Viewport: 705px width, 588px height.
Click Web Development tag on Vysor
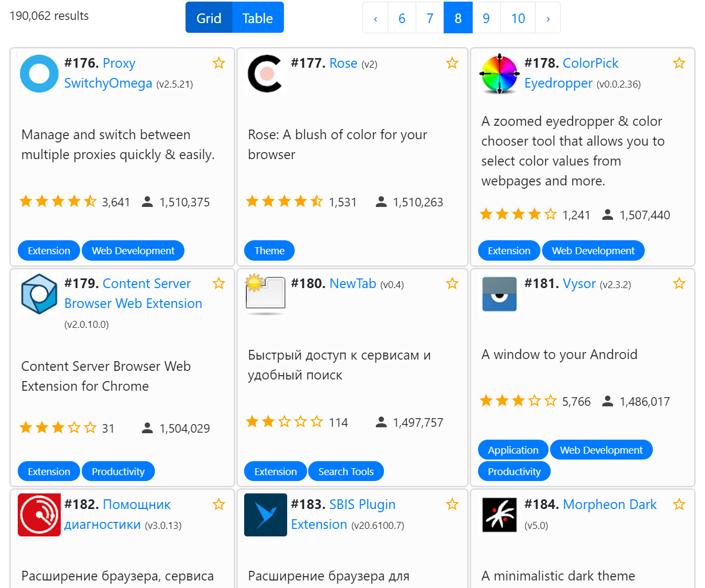pyautogui.click(x=601, y=450)
